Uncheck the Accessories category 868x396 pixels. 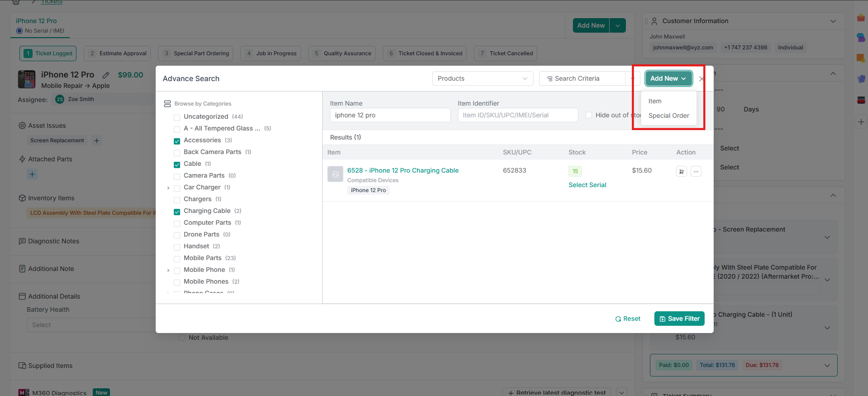point(177,141)
